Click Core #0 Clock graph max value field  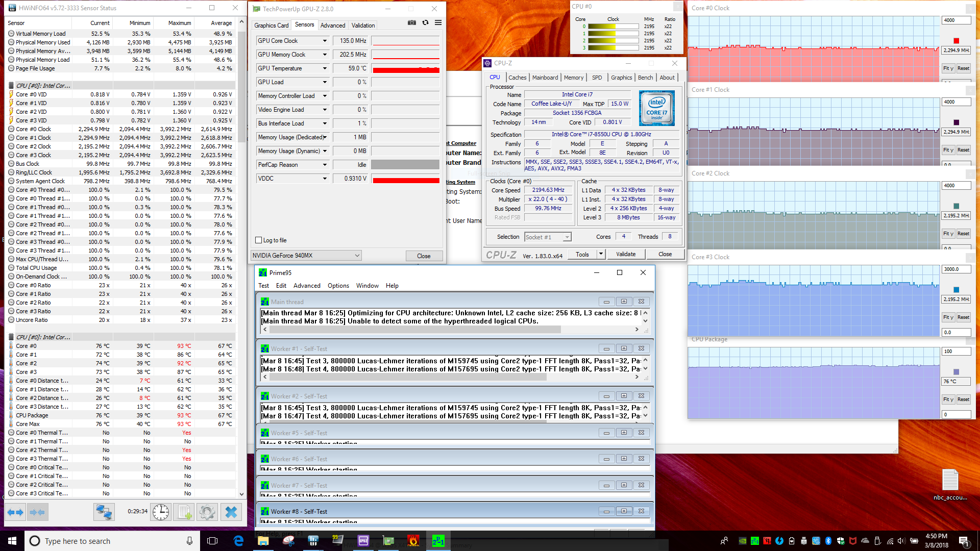[x=956, y=20]
